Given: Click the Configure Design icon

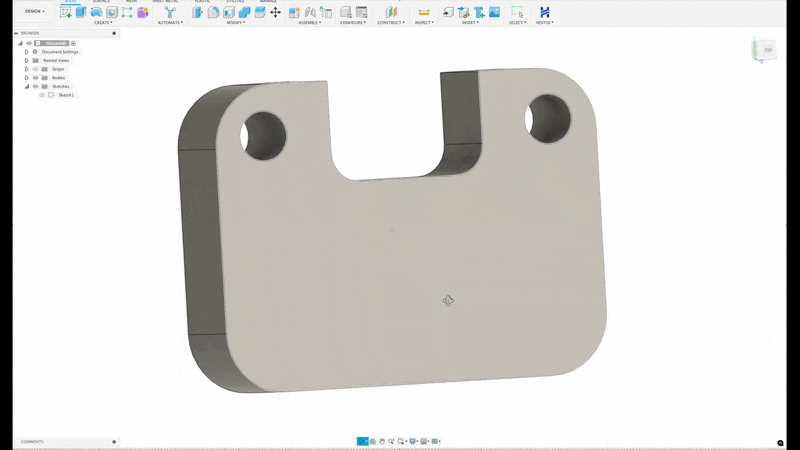Looking at the screenshot, I should coord(346,12).
